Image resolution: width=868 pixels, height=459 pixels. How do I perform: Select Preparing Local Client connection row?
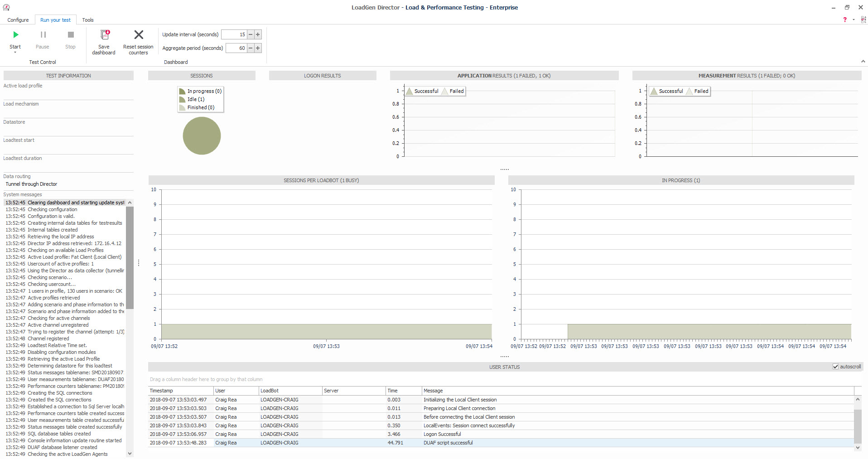(x=501, y=408)
